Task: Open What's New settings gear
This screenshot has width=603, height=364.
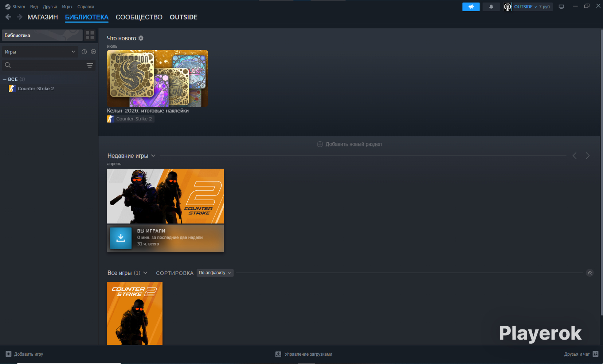Action: pyautogui.click(x=141, y=38)
